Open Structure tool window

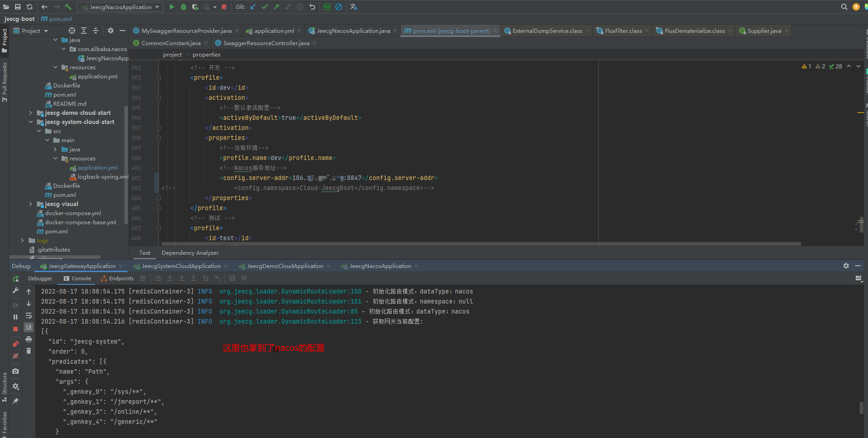(x=5, y=387)
